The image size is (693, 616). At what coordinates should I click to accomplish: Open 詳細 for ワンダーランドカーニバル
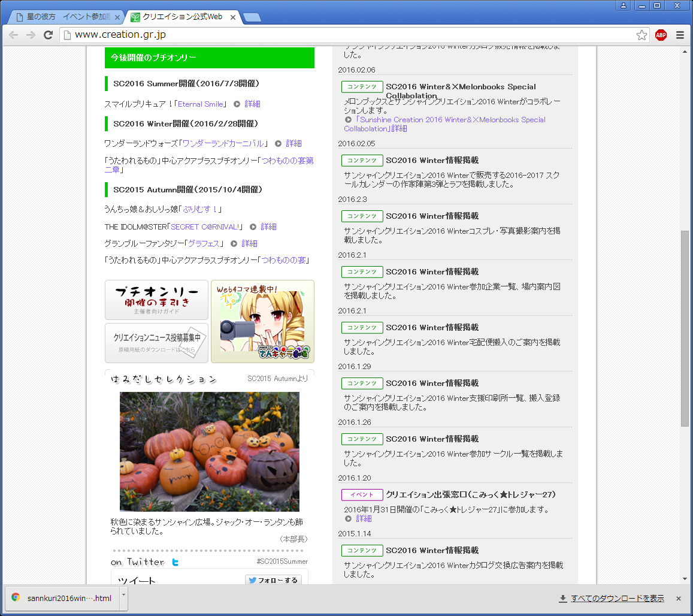294,143
